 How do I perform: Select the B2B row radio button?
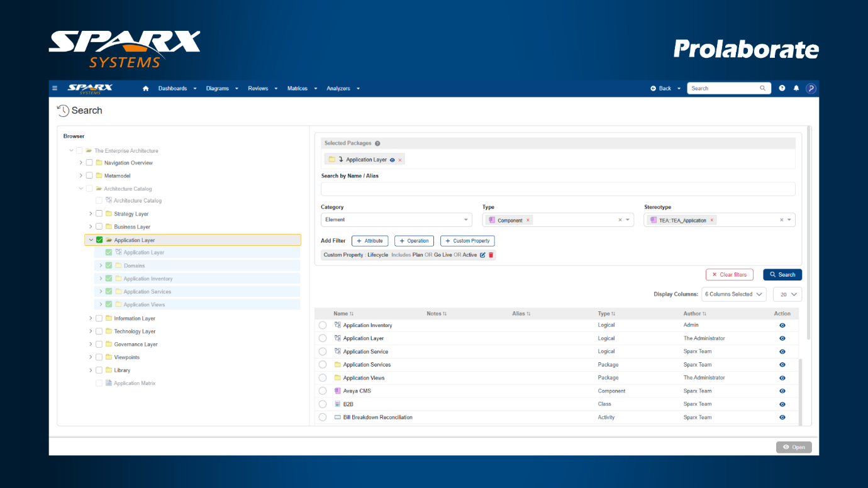tap(323, 404)
